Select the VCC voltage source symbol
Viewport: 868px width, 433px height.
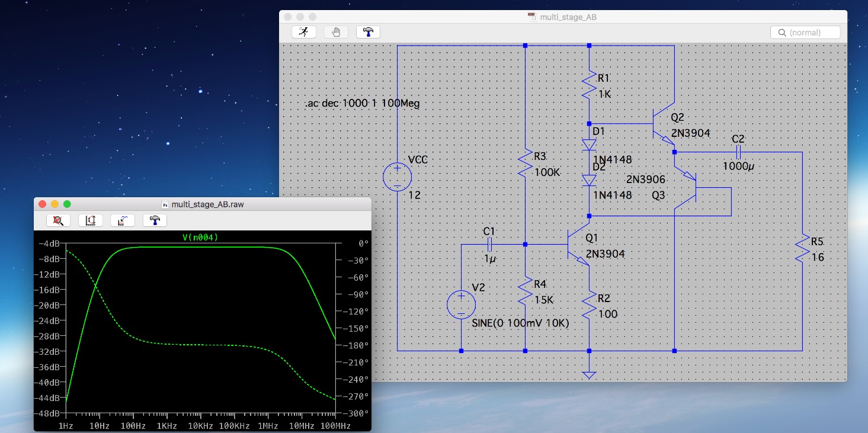(396, 177)
